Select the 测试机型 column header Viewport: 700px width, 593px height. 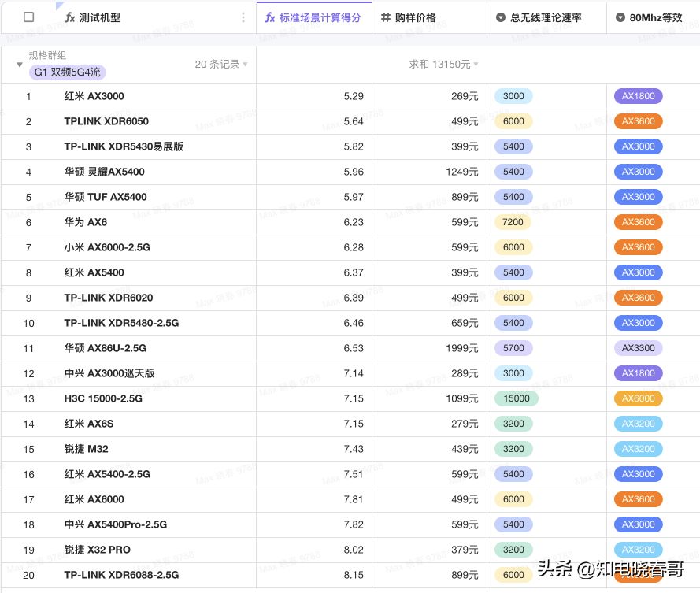pos(128,17)
